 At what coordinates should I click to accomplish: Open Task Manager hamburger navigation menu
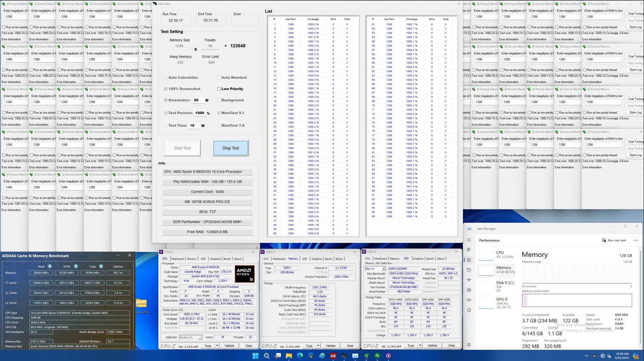(x=469, y=240)
